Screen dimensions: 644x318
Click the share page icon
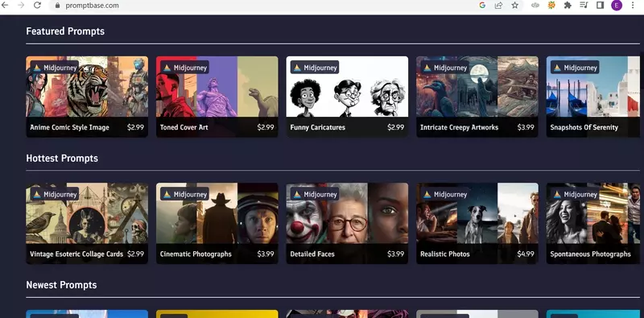coord(498,6)
